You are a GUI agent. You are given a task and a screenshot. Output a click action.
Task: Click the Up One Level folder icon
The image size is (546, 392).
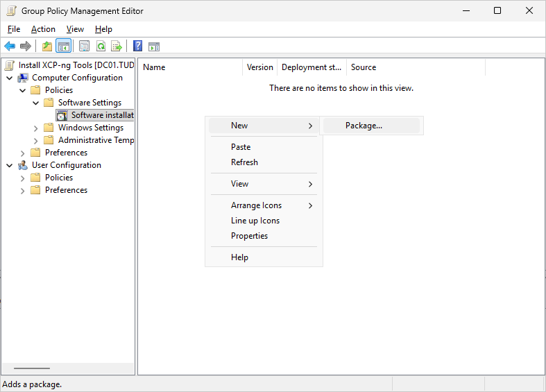(x=47, y=46)
